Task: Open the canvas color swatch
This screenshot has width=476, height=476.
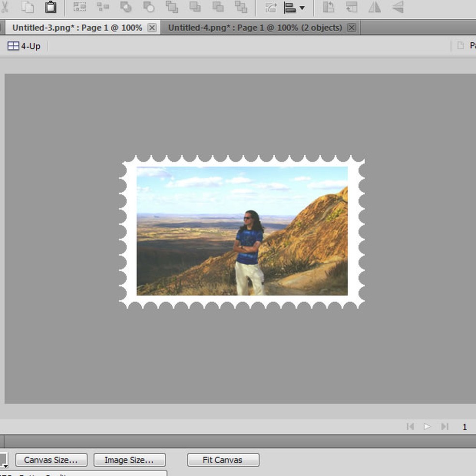Action: click(3, 459)
